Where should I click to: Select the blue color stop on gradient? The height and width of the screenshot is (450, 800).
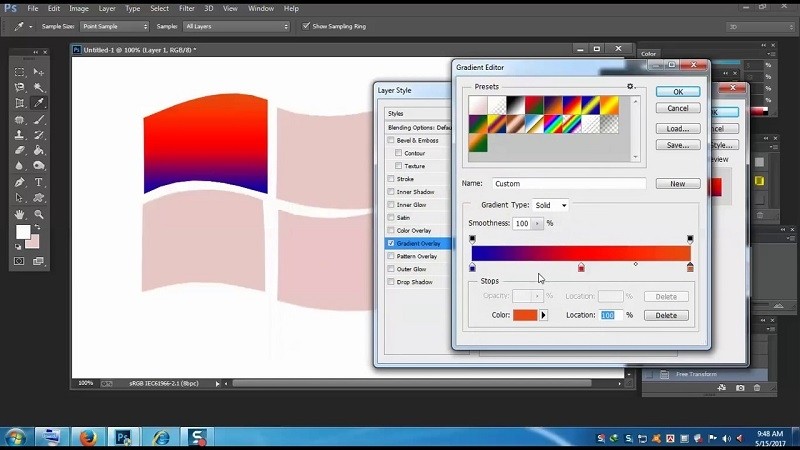[x=472, y=267]
